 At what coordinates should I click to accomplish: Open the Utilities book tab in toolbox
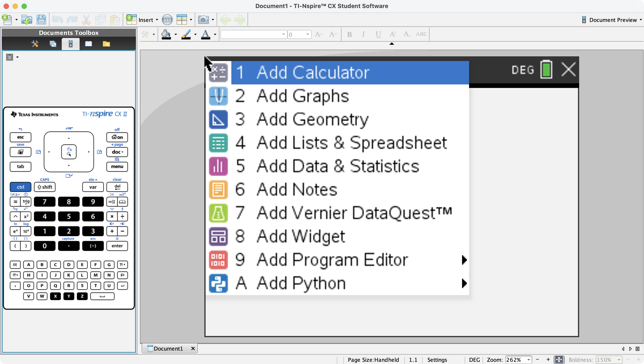coord(88,44)
